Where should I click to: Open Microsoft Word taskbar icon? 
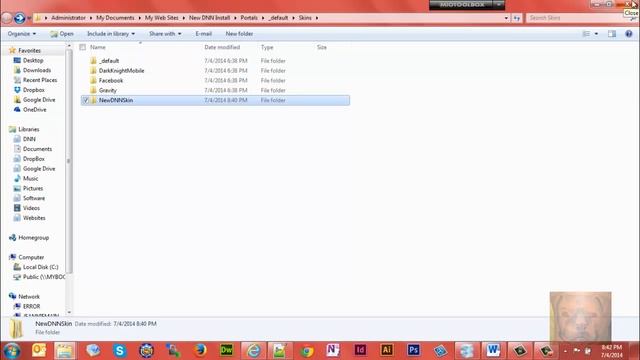pos(493,350)
